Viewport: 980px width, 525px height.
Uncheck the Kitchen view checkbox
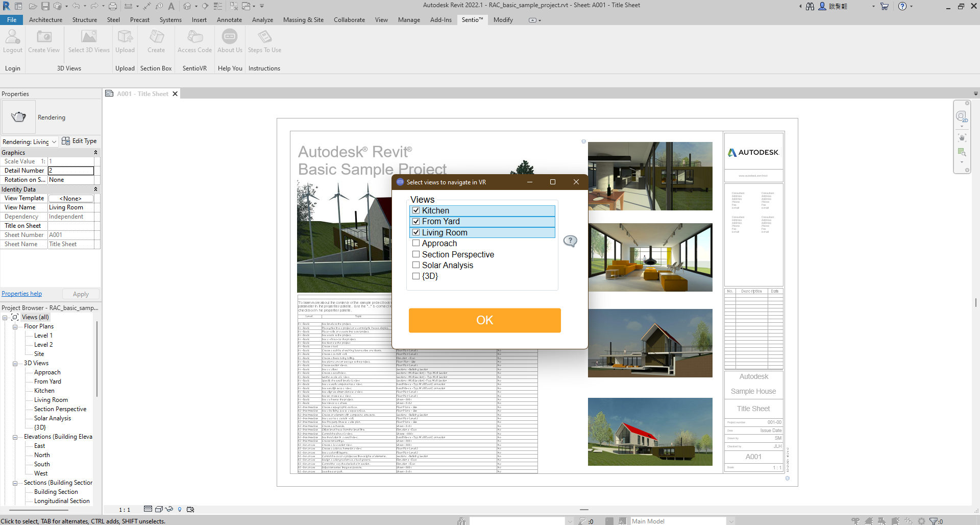pyautogui.click(x=416, y=210)
